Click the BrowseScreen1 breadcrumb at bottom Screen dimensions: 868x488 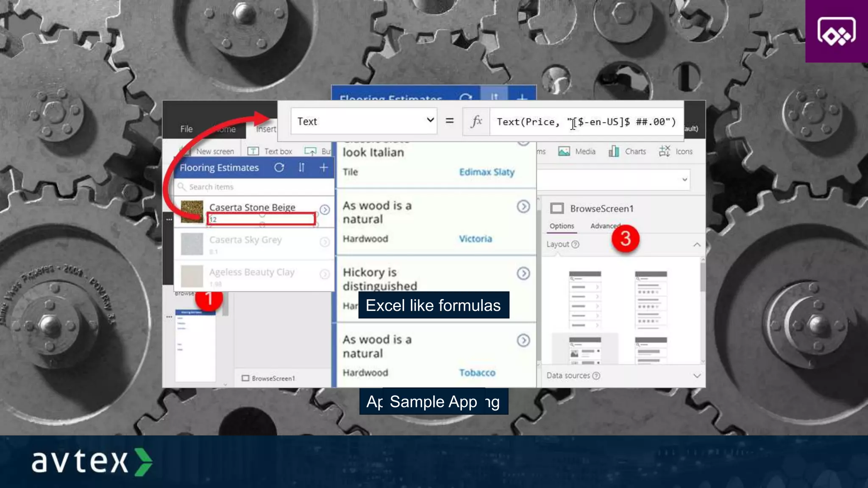tap(269, 378)
